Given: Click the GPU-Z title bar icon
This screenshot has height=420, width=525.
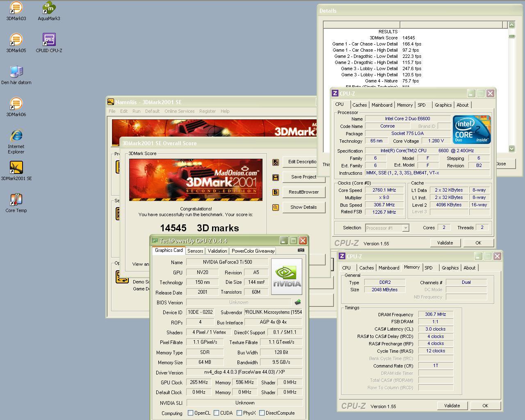Looking at the screenshot, I should pyautogui.click(x=155, y=241).
